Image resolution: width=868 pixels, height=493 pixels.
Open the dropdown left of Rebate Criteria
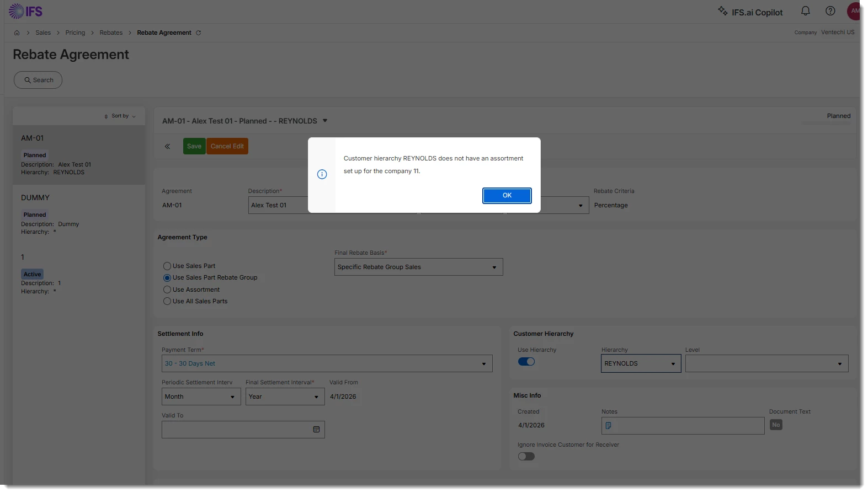click(580, 206)
